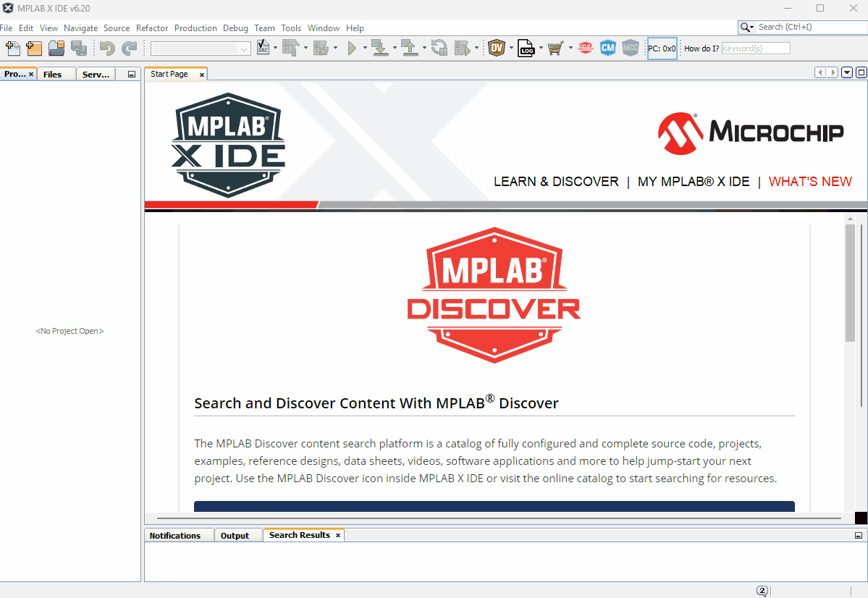Expand the SRC icon dropdown arrow
Image resolution: width=868 pixels, height=598 pixels.
pos(276,49)
